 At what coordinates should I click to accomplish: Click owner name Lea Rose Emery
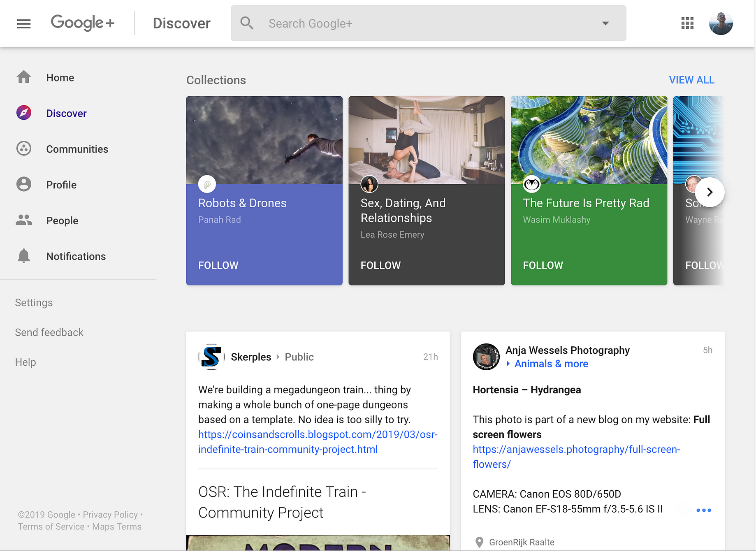click(x=392, y=234)
